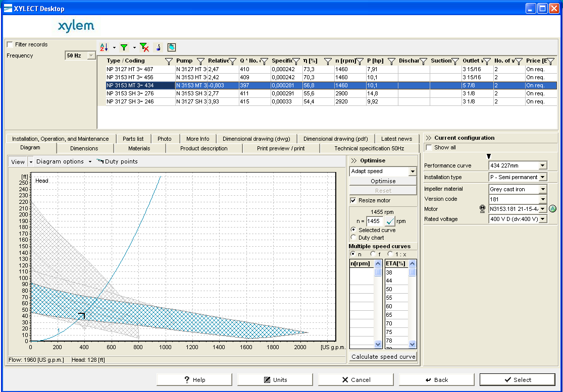The width and height of the screenshot is (563, 392).
Task: Open the Version code dropdown
Action: (542, 199)
